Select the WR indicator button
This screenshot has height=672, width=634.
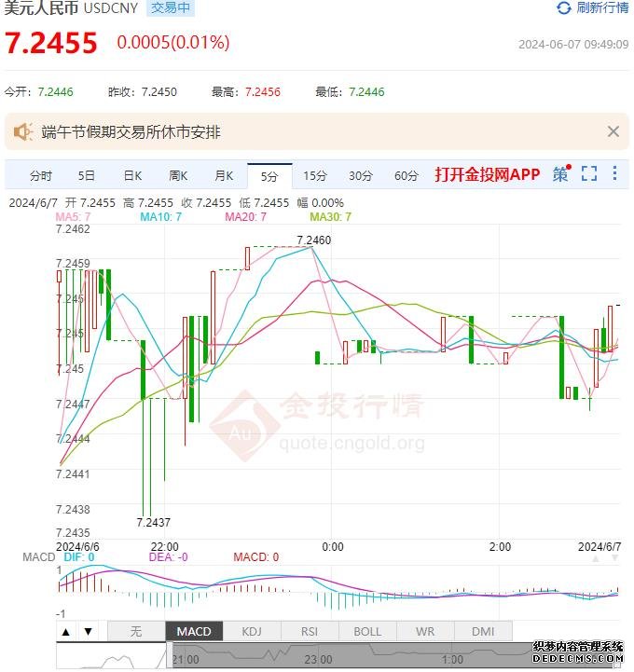(x=425, y=631)
